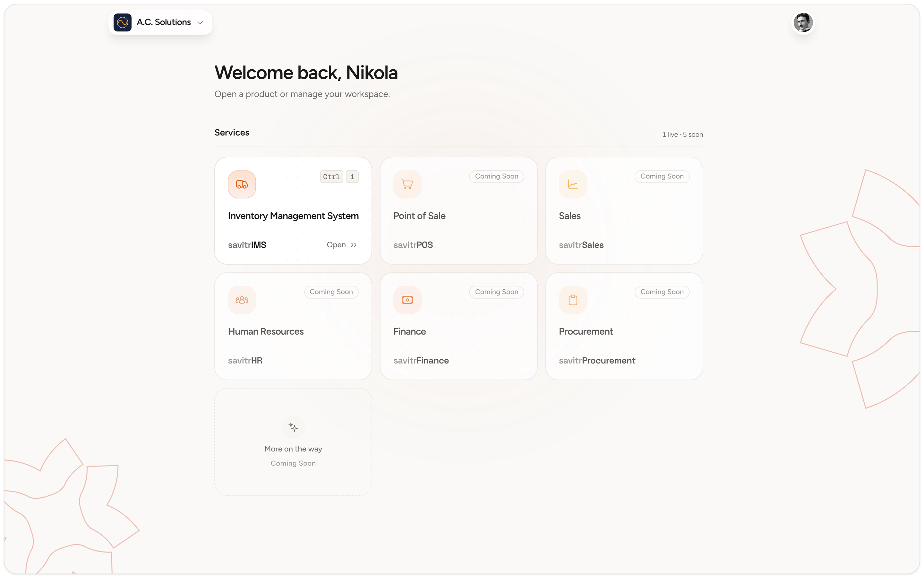Click the savitrIMS product name
Viewport: 924px width, 578px height.
247,245
